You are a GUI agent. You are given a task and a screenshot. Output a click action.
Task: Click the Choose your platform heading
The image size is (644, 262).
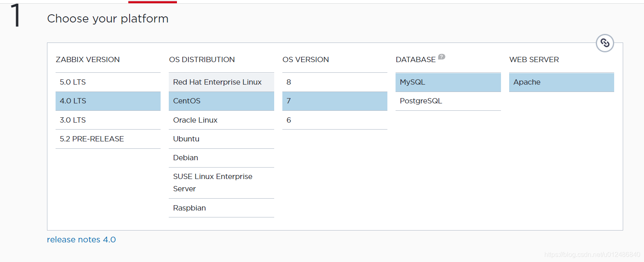pyautogui.click(x=108, y=19)
